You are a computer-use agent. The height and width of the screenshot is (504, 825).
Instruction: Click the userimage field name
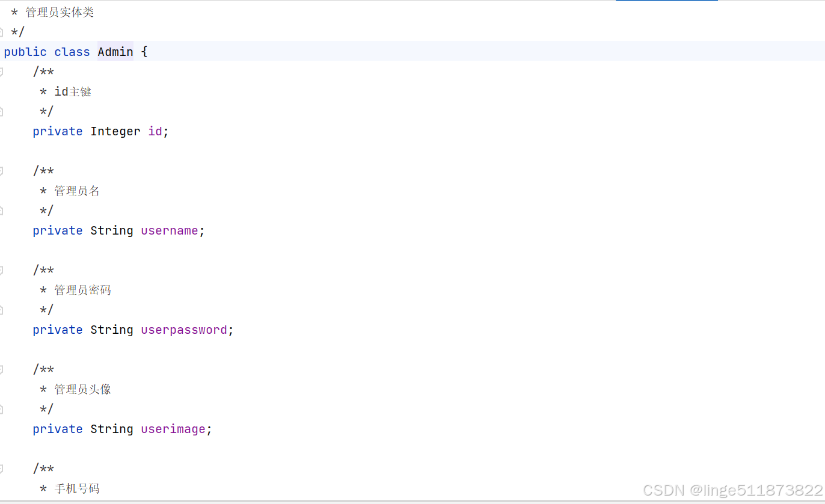[x=173, y=429]
